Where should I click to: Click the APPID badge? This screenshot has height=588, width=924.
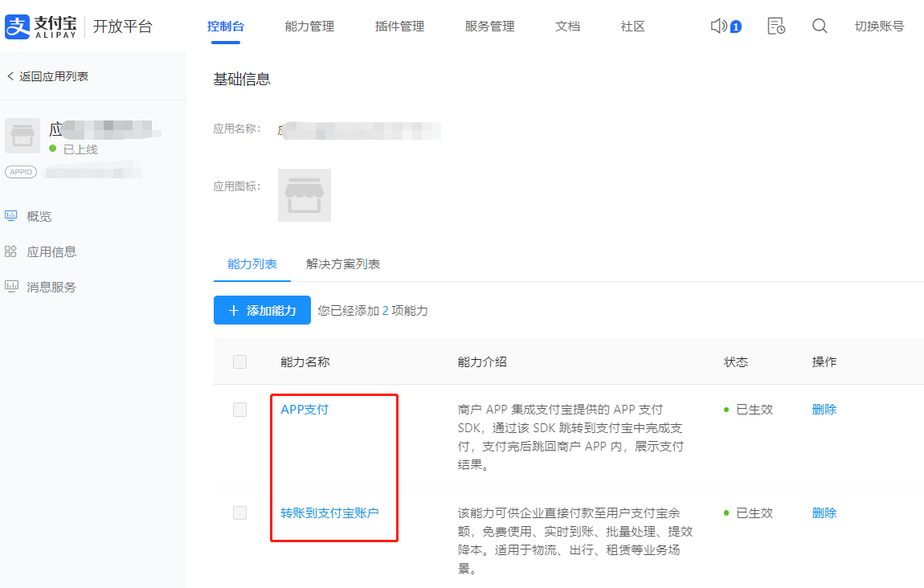pyautogui.click(x=21, y=172)
